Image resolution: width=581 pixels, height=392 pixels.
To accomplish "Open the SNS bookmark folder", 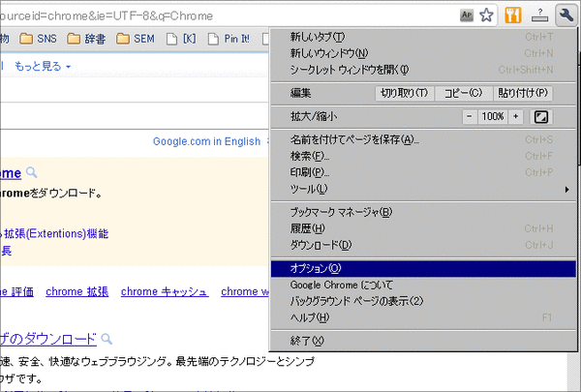I will [x=38, y=39].
